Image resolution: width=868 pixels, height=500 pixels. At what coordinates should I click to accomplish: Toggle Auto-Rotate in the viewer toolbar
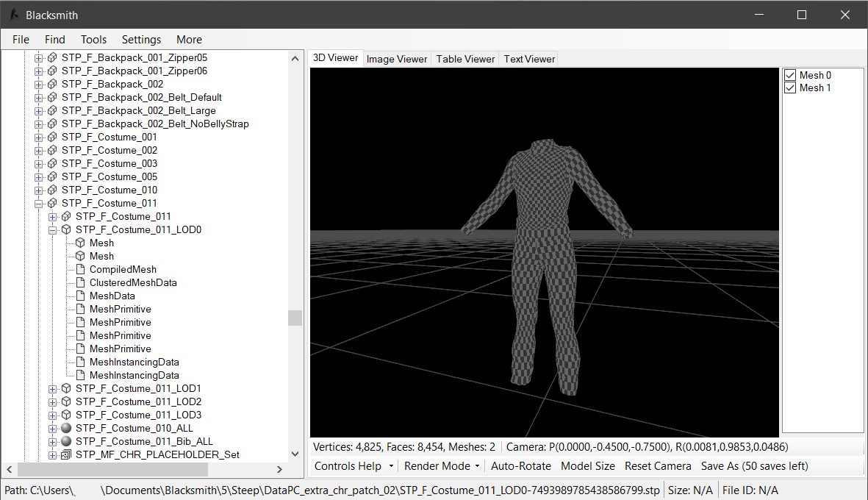click(x=520, y=466)
